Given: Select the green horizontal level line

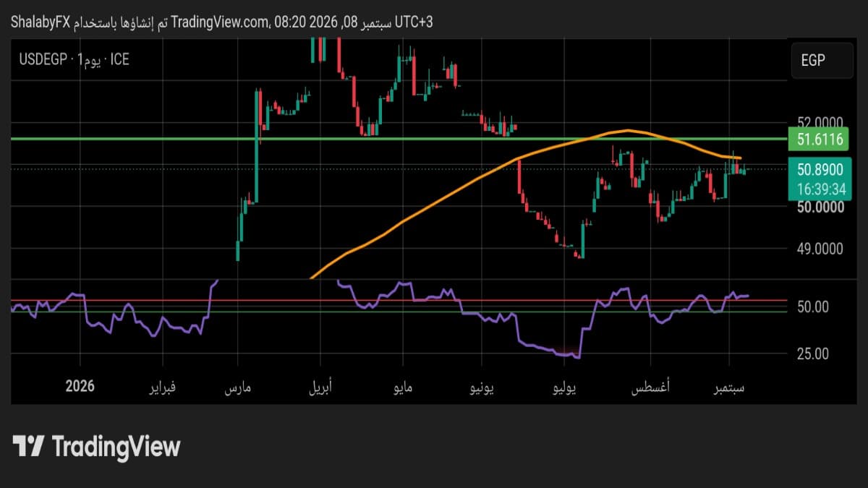Looking at the screenshot, I should click(398, 138).
